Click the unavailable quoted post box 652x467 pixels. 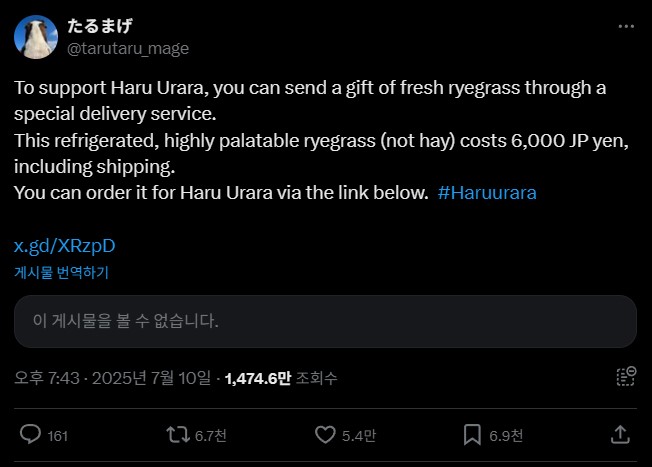pyautogui.click(x=325, y=321)
